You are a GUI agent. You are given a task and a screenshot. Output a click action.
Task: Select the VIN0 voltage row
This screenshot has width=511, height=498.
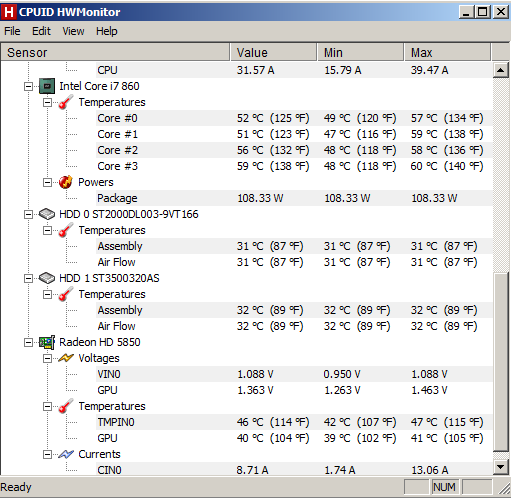coord(294,374)
